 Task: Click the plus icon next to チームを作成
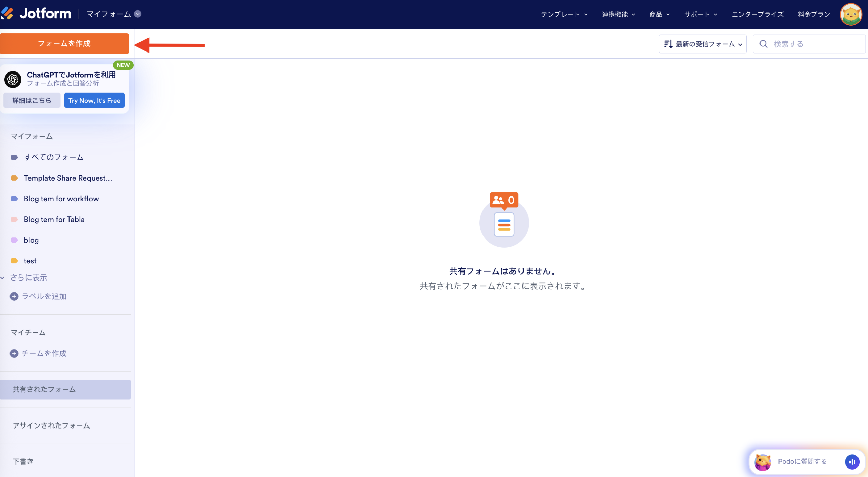click(14, 353)
